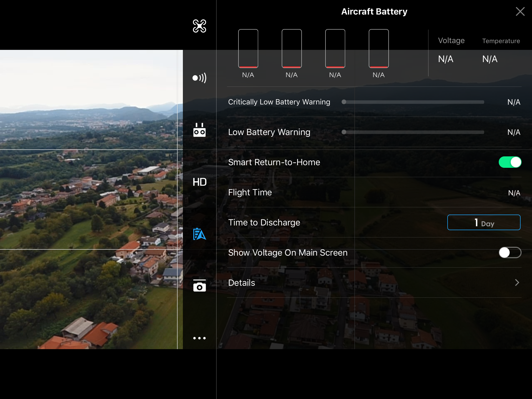Tap the fourth battery cell indicator
The width and height of the screenshot is (532, 399).
379,49
